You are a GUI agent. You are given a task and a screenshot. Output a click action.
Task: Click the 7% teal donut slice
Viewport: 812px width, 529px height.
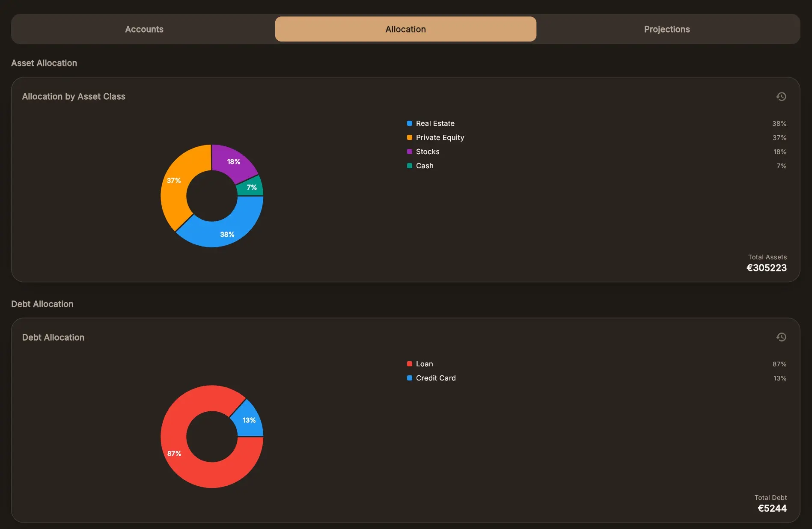pyautogui.click(x=252, y=187)
